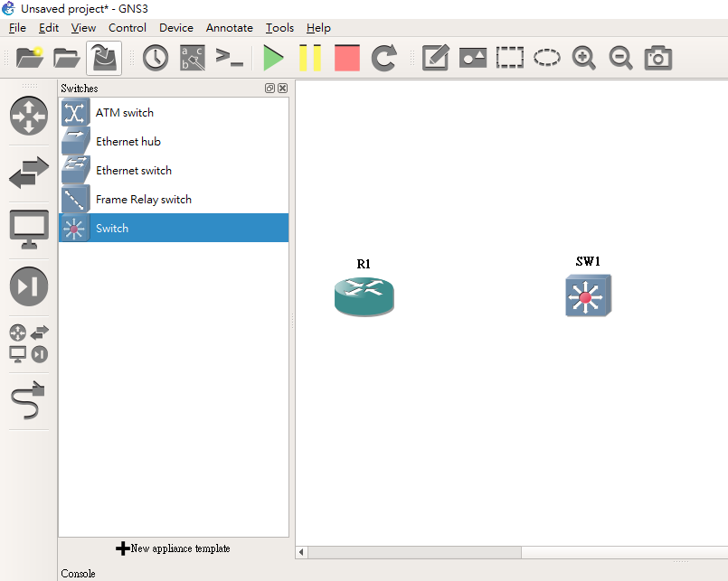Select the Draw ellipse tool
728x581 pixels.
tap(546, 58)
